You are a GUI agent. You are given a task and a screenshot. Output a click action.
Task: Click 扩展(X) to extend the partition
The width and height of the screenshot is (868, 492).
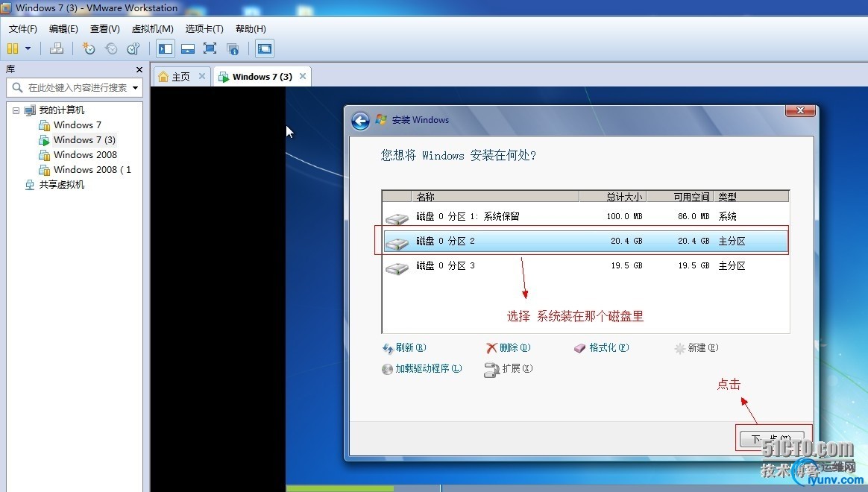(508, 368)
